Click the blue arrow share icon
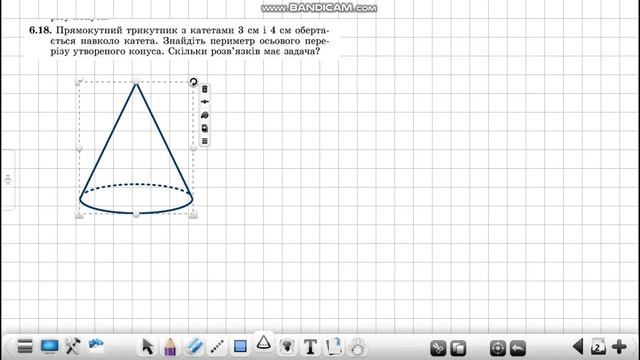640x360 pixels. click(96, 346)
